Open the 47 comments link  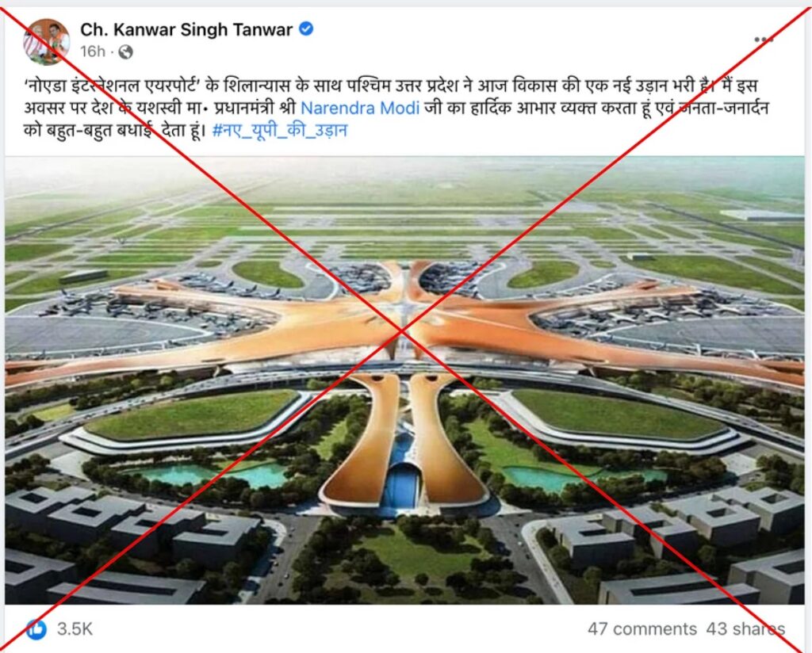(x=642, y=629)
